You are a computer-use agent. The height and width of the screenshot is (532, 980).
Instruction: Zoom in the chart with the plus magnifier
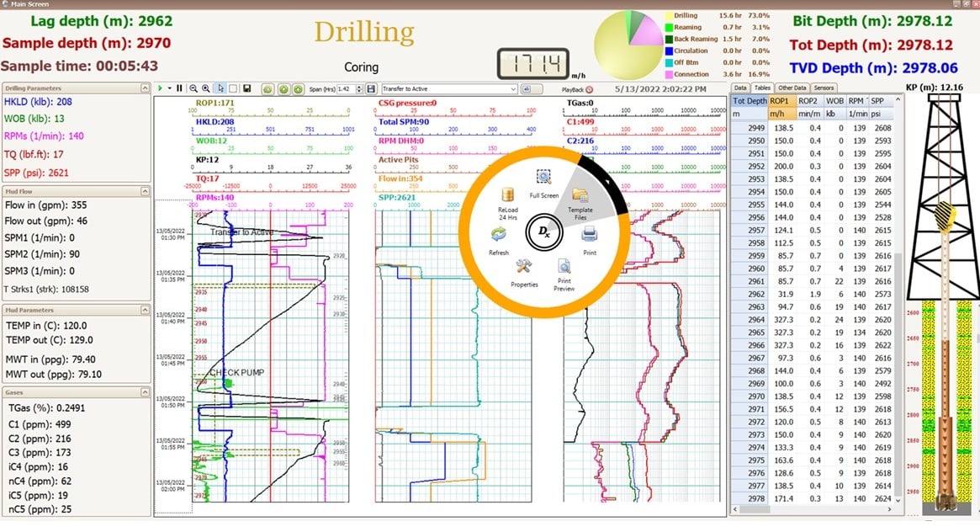pos(206,88)
